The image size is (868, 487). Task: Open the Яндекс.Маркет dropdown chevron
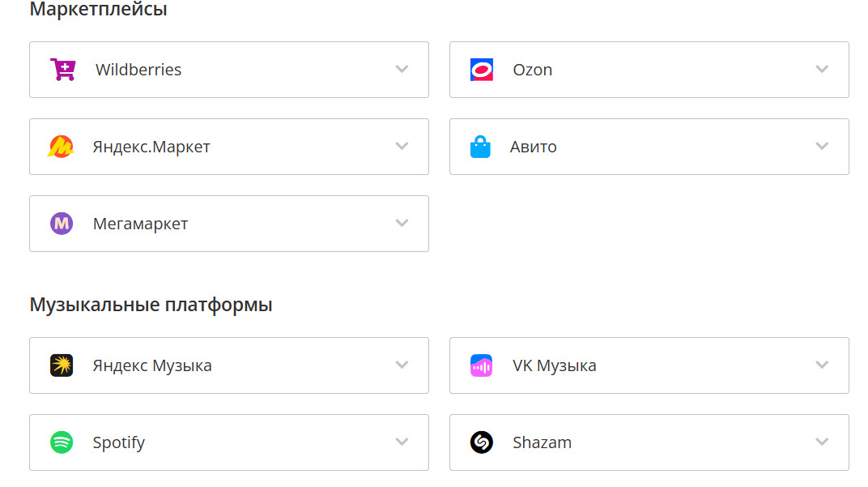click(x=402, y=147)
